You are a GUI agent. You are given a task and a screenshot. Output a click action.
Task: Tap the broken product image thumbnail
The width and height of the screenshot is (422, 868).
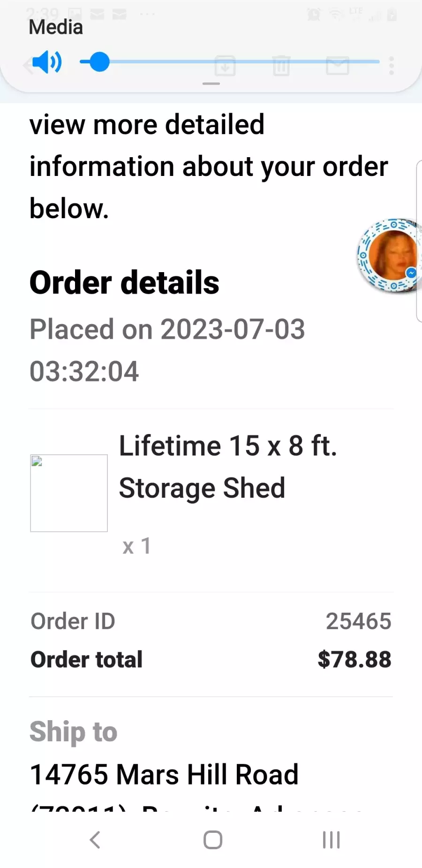point(69,493)
